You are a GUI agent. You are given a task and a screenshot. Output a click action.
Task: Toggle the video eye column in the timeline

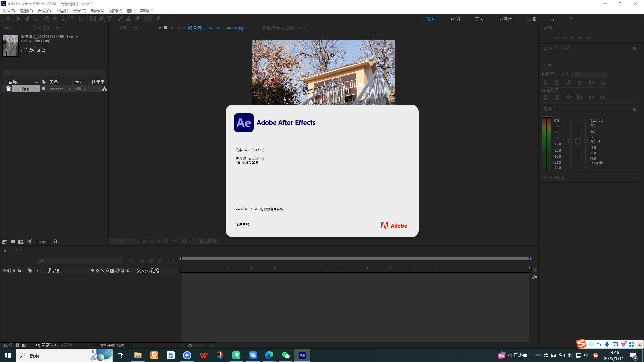pyautogui.click(x=4, y=271)
